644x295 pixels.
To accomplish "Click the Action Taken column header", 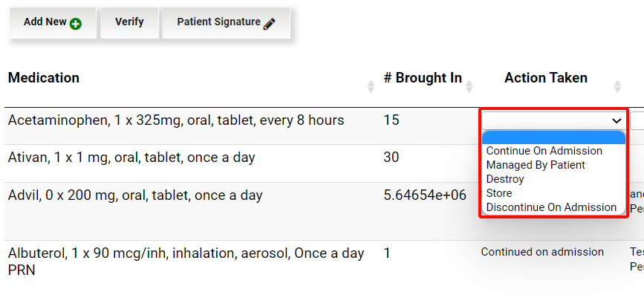I will (x=545, y=78).
